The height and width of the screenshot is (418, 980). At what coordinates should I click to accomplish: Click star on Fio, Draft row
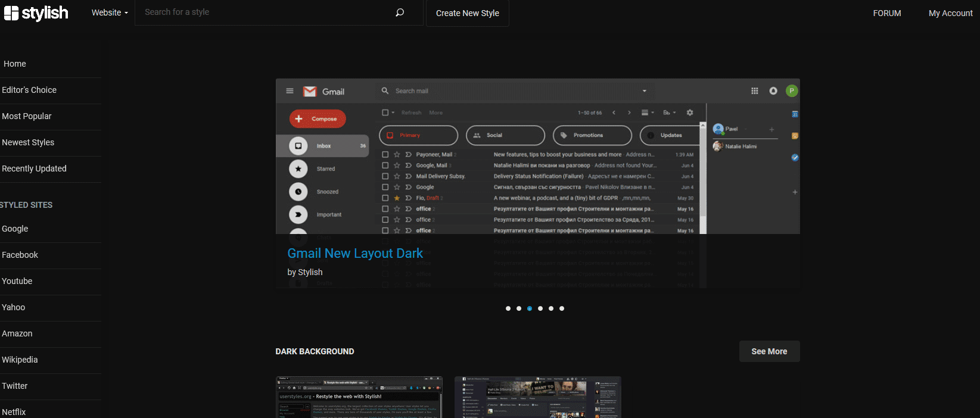pyautogui.click(x=397, y=198)
